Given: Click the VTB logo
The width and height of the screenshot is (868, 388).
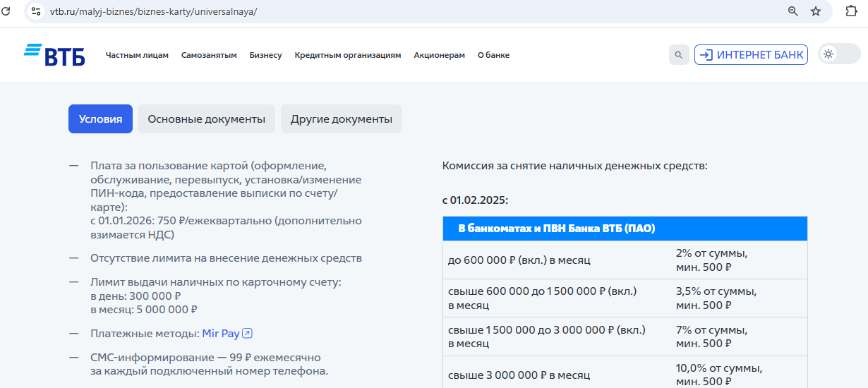Looking at the screenshot, I should [54, 55].
